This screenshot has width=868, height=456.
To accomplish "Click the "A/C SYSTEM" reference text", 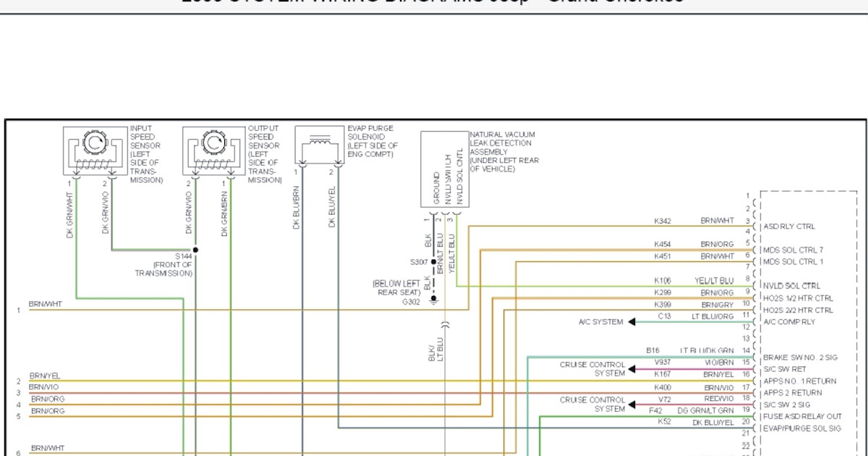I will [601, 322].
